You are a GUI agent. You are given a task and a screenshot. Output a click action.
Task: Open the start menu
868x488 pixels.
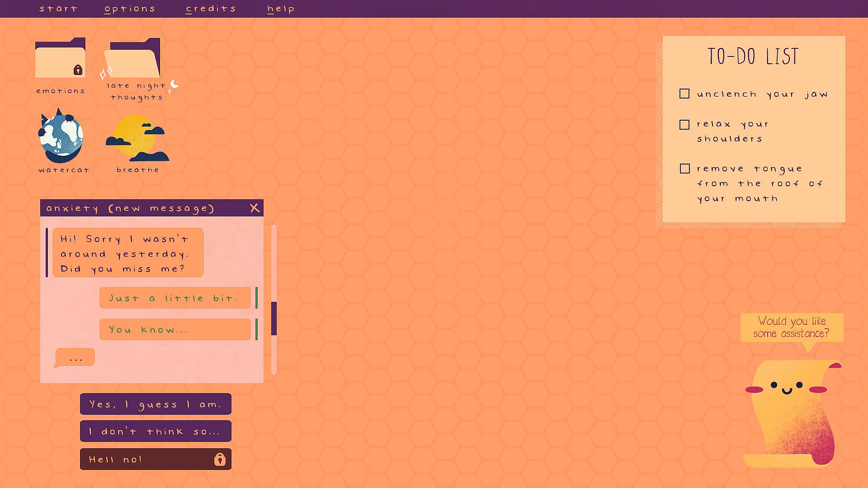coord(58,9)
